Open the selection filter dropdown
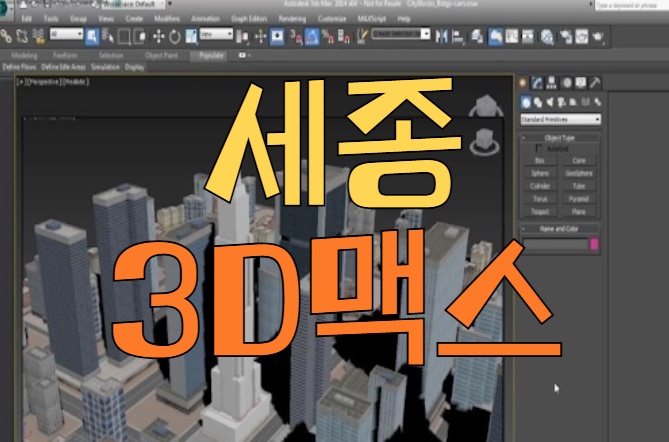669x442 pixels. coord(66,34)
